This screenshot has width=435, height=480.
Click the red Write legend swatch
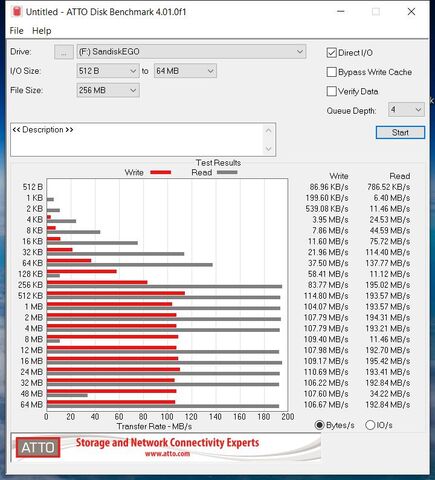tap(161, 172)
